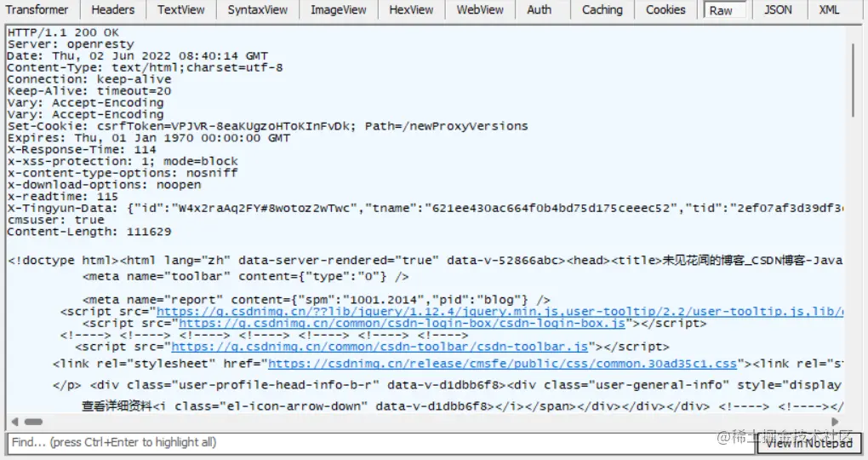Screen dimensions: 868x460
Task: Click the Set-Cookie csrfToken line
Action: pos(268,126)
